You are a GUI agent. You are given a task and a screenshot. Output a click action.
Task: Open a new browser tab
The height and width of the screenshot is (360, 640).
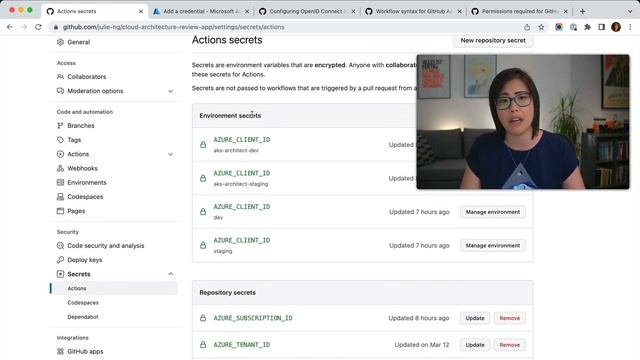click(x=582, y=11)
